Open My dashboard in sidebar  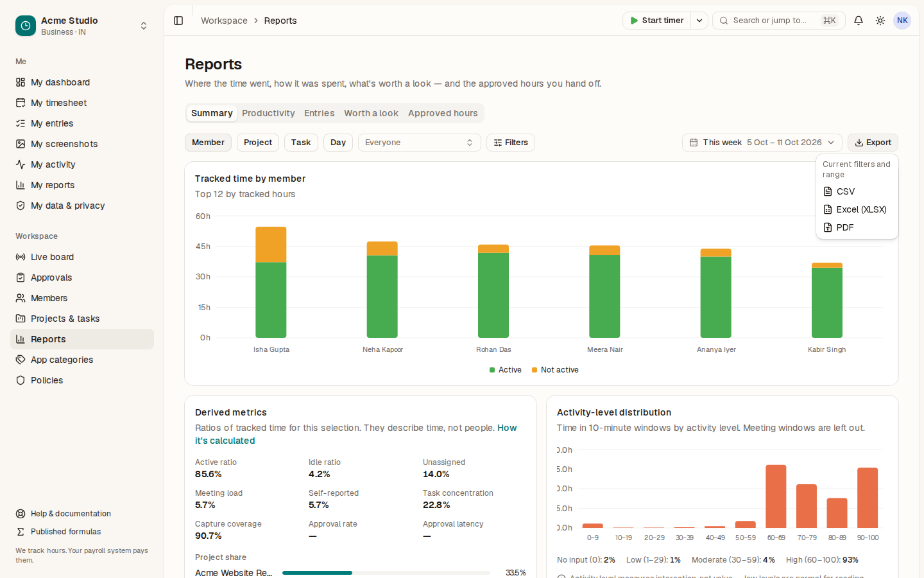[82, 82]
